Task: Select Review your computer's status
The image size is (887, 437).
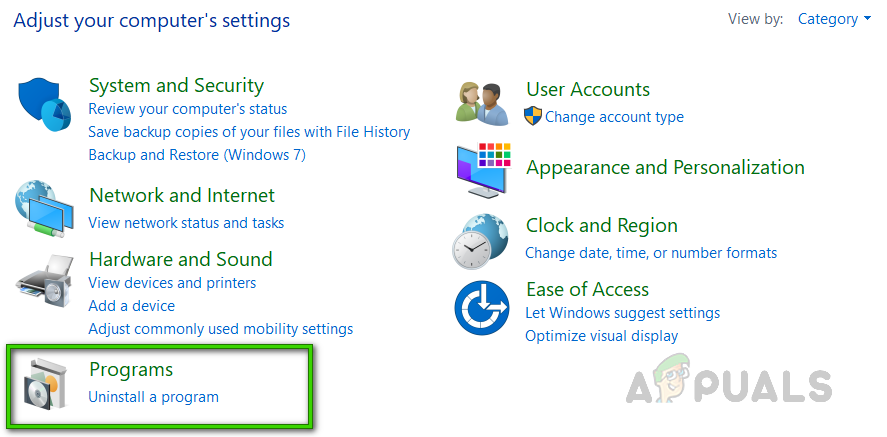Action: [187, 109]
